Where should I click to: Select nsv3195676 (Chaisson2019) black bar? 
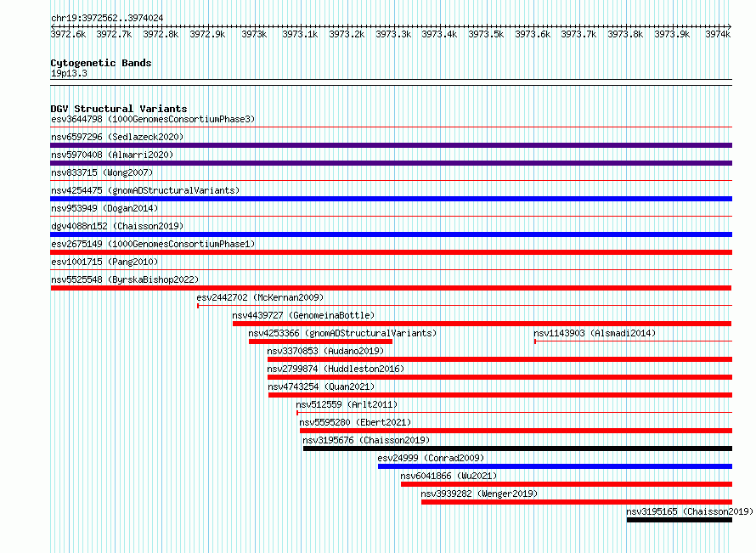point(517,449)
